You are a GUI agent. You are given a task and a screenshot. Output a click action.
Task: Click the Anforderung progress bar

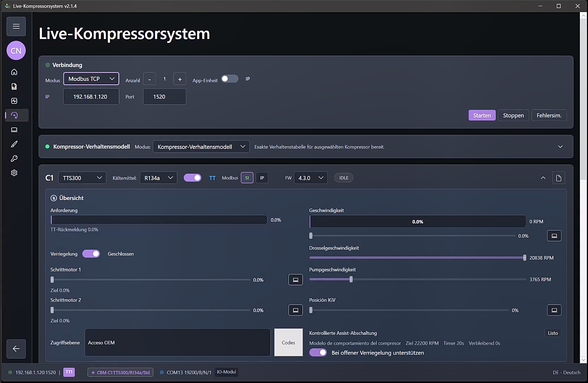(x=159, y=220)
